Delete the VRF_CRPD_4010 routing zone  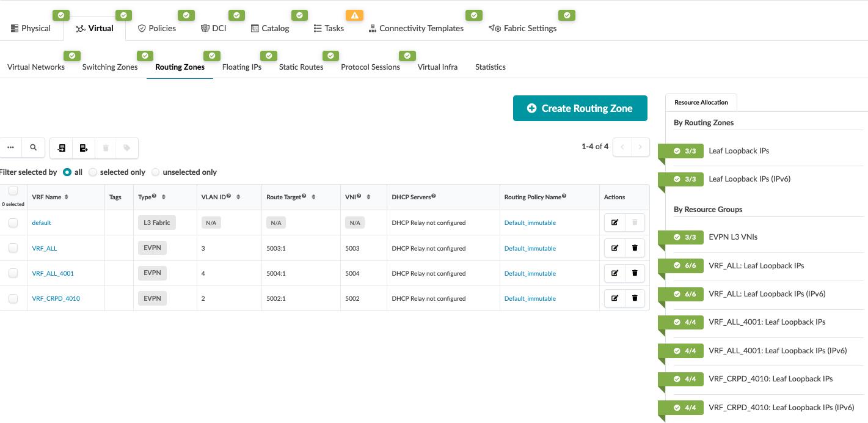(x=635, y=298)
